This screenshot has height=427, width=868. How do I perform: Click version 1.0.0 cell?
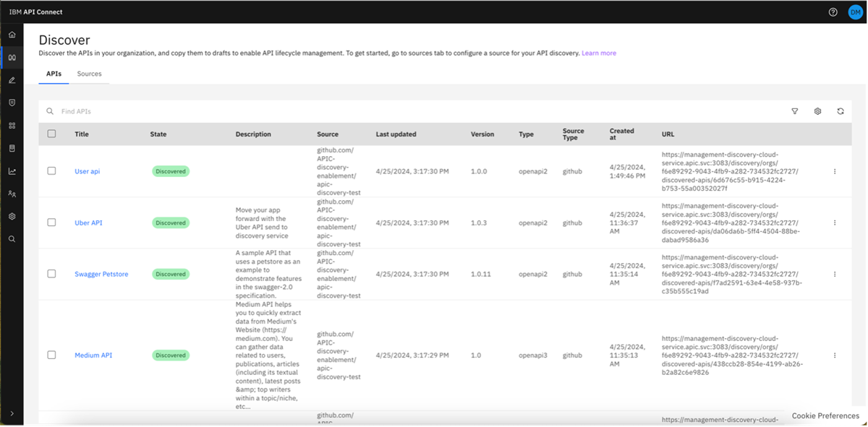click(x=479, y=172)
